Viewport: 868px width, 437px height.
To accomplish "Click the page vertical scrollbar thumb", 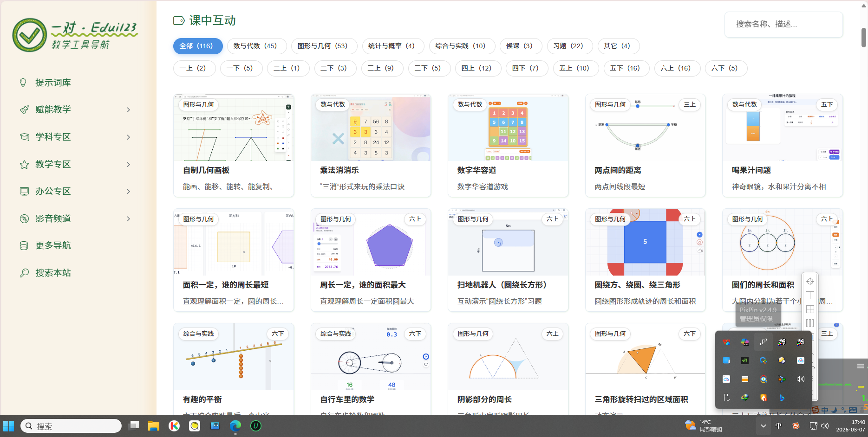I will click(864, 37).
